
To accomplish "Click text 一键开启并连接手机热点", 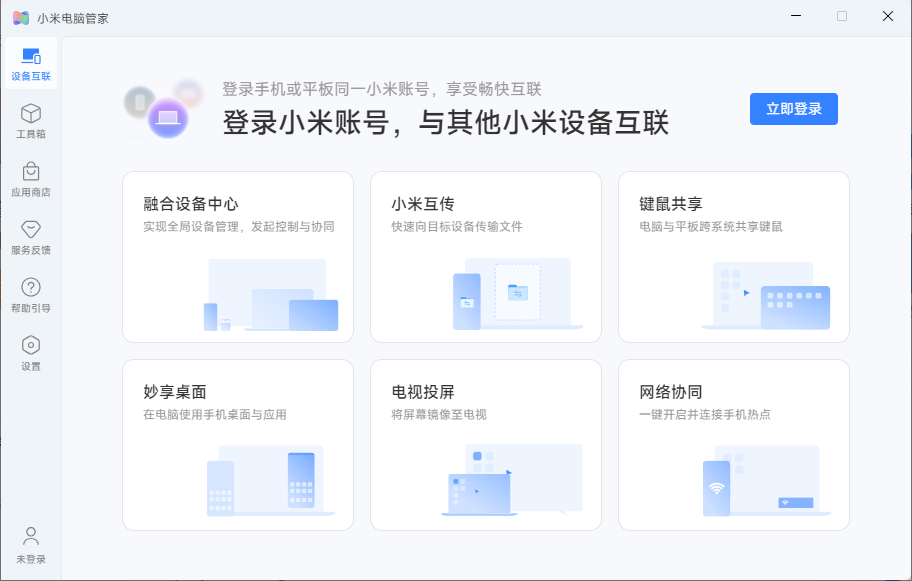I will (x=704, y=415).
